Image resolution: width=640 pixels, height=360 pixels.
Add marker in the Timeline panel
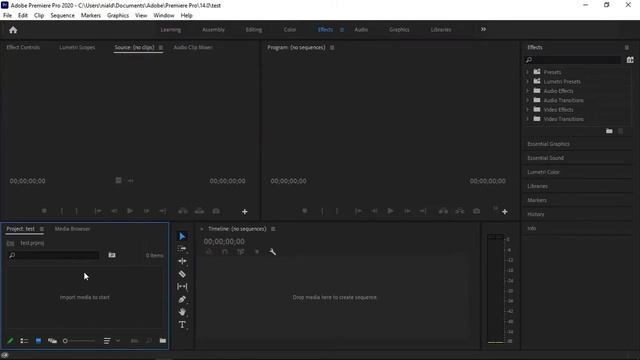[x=257, y=252]
